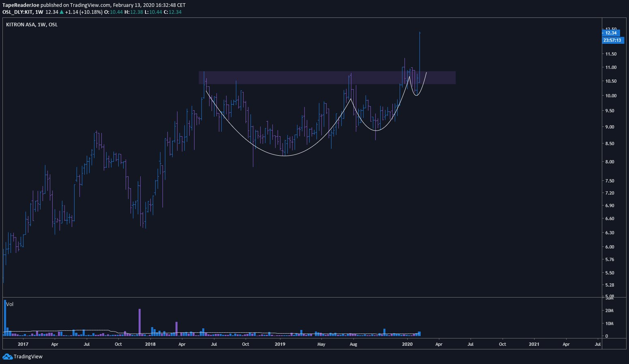Click the 9.00 price axis label
Screen dimensions: 629x364
tap(610, 127)
